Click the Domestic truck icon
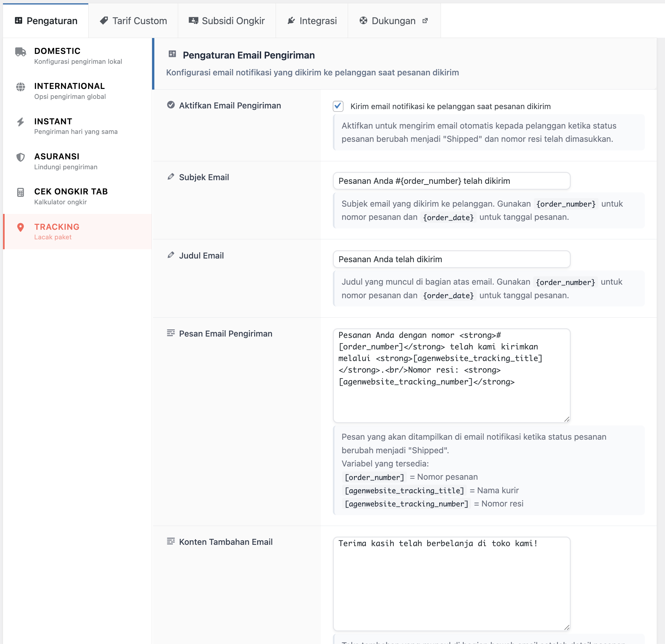The height and width of the screenshot is (644, 665). pyautogui.click(x=20, y=52)
